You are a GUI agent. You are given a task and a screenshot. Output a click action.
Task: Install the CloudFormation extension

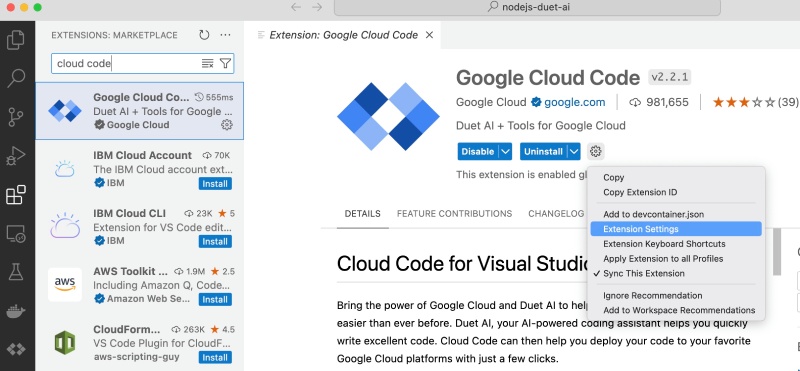click(215, 357)
